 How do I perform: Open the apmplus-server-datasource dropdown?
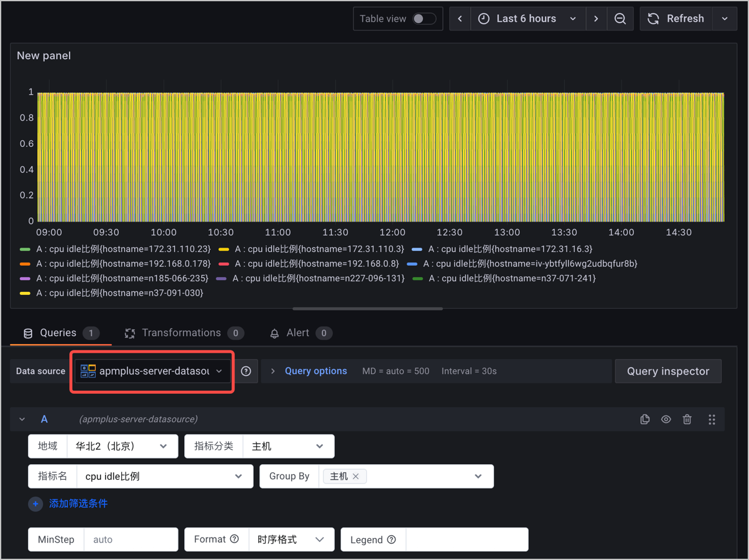[x=152, y=371]
